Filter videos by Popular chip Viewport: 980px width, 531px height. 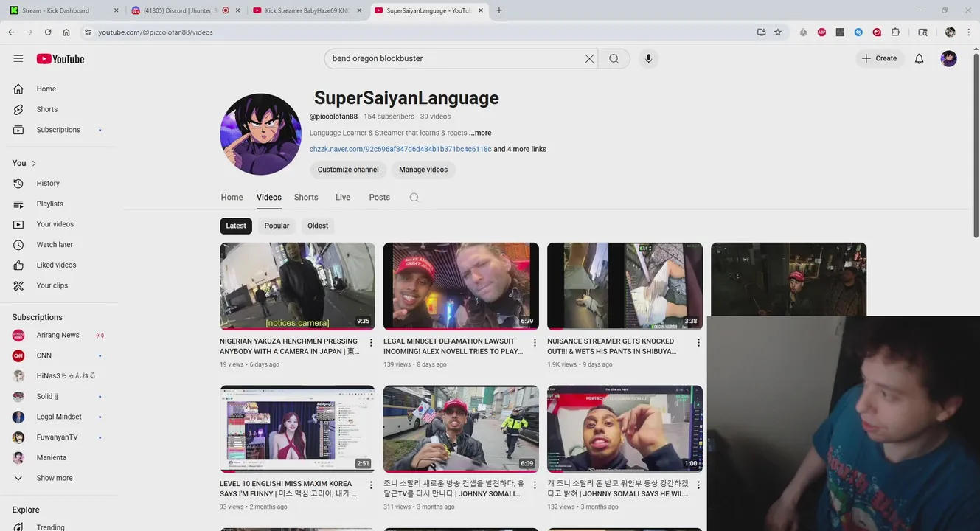pos(277,226)
